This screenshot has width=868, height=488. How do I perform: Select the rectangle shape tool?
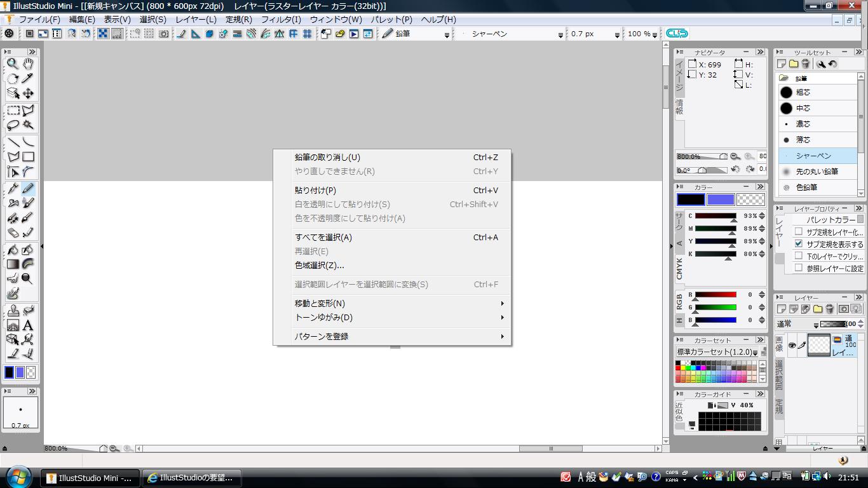(x=28, y=156)
